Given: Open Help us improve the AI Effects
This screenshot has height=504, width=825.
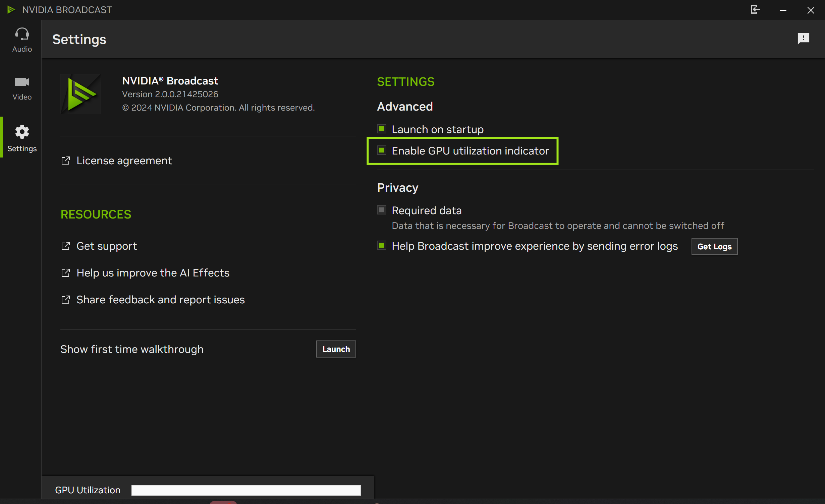Looking at the screenshot, I should pyautogui.click(x=153, y=273).
